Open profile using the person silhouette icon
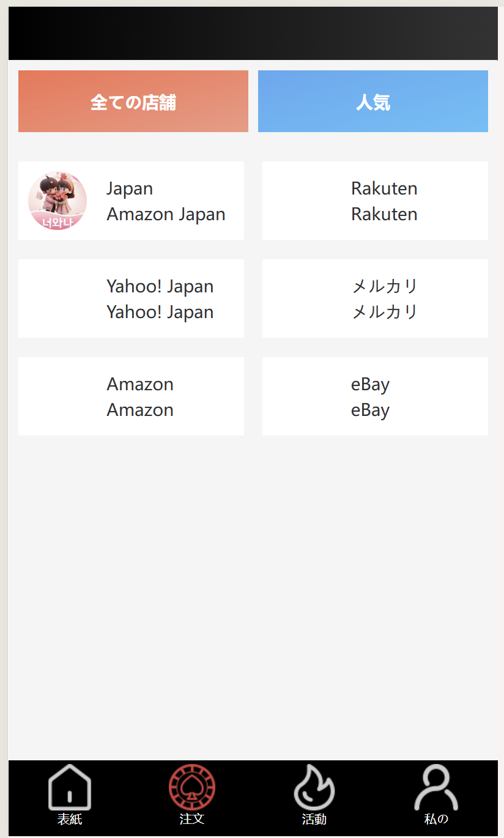 436,788
